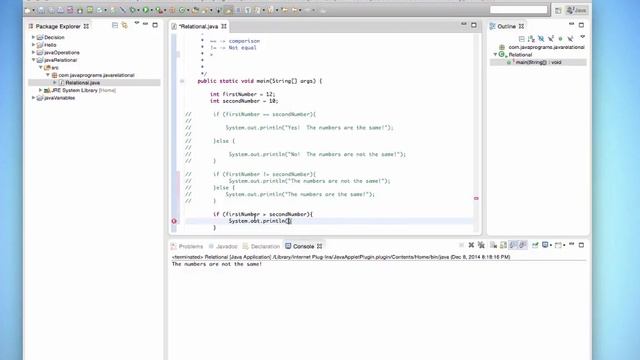Collapse the src folder

pyautogui.click(x=41, y=67)
